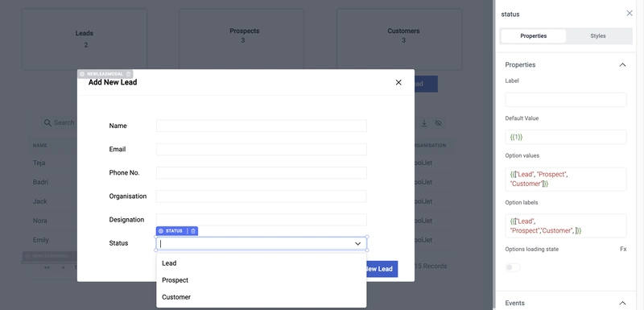Edit the Default Value field
This screenshot has width=644, height=310.
click(566, 137)
